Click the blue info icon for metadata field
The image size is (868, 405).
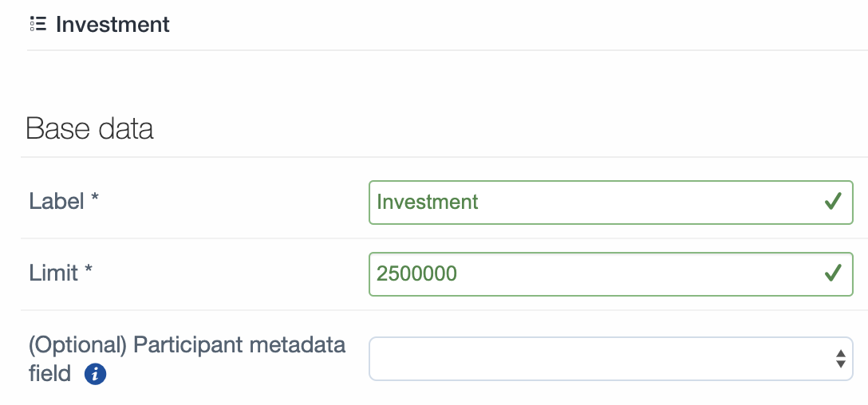tap(95, 375)
